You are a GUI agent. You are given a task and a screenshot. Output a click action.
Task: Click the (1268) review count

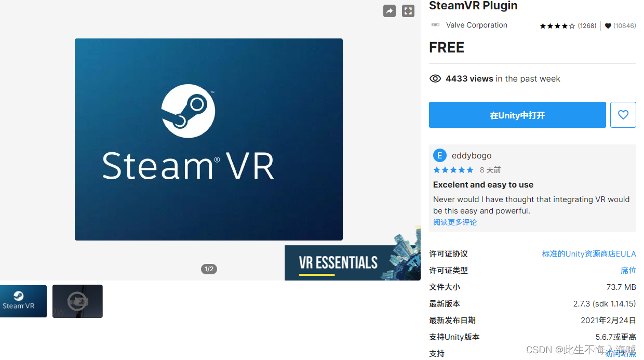point(587,26)
